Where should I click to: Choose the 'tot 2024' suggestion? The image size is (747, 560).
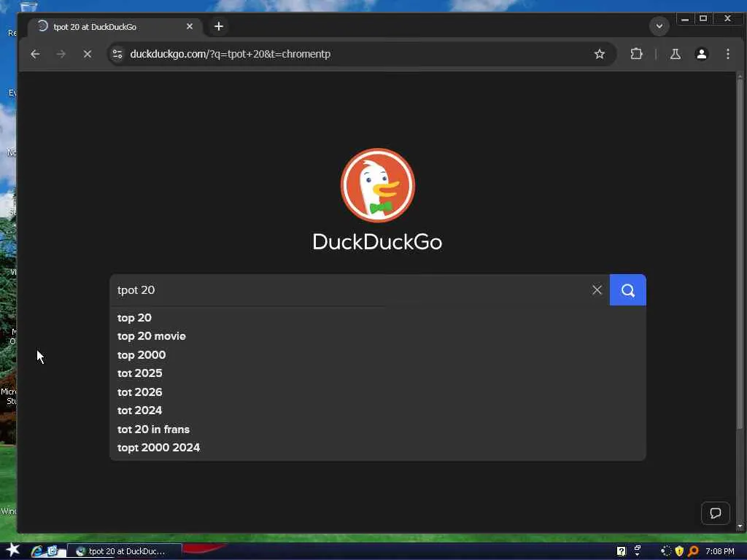(x=378, y=411)
